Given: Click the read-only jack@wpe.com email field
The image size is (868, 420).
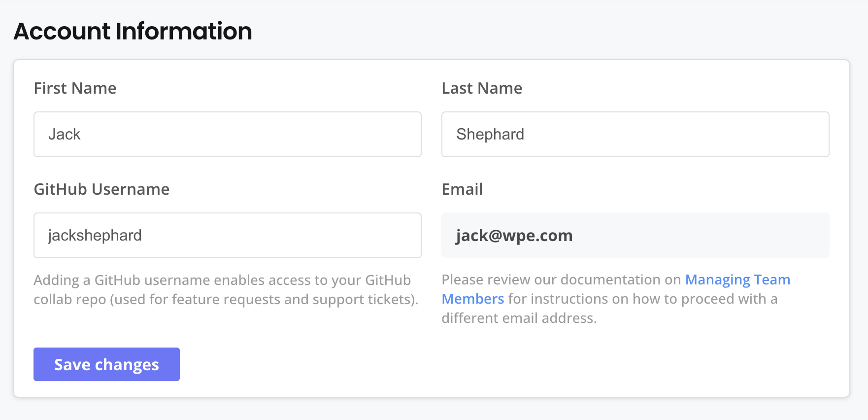Looking at the screenshot, I should tap(634, 235).
